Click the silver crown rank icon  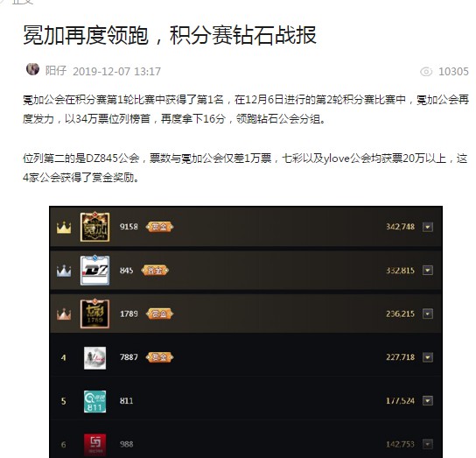coord(64,271)
